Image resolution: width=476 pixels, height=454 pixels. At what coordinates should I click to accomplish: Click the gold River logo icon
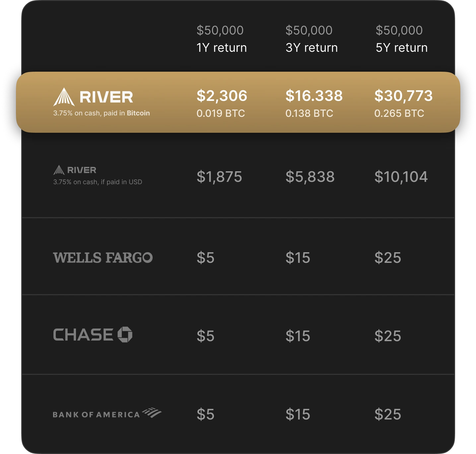tap(64, 97)
